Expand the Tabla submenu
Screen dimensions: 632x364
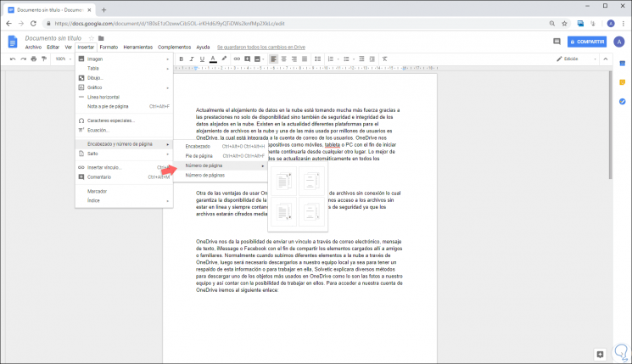(x=124, y=69)
